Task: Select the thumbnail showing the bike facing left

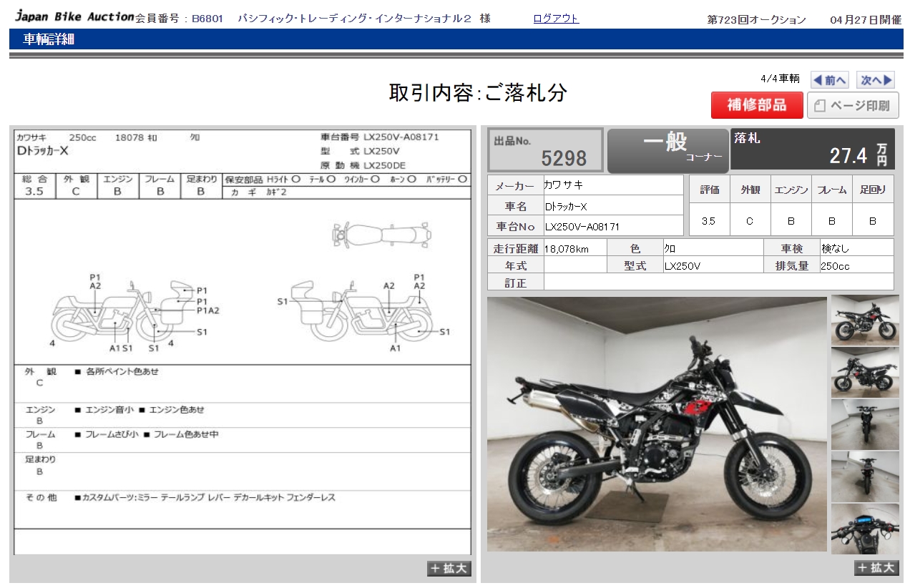Action: 865,373
